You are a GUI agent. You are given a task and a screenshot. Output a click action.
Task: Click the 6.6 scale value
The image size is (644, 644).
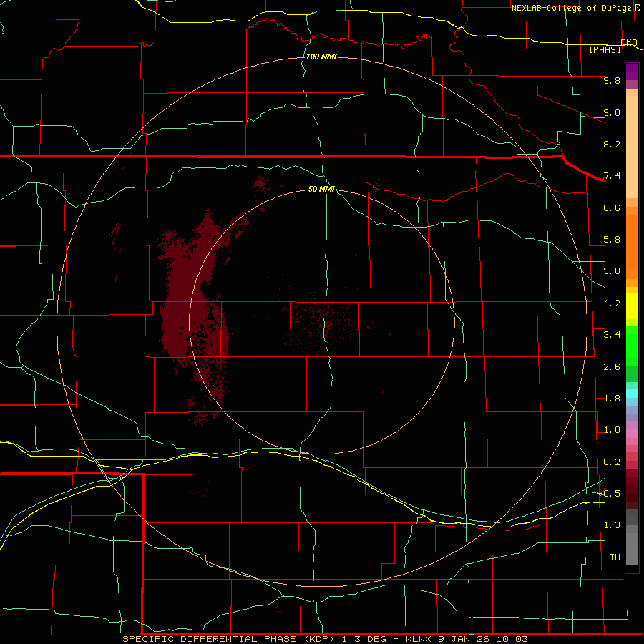(x=612, y=208)
